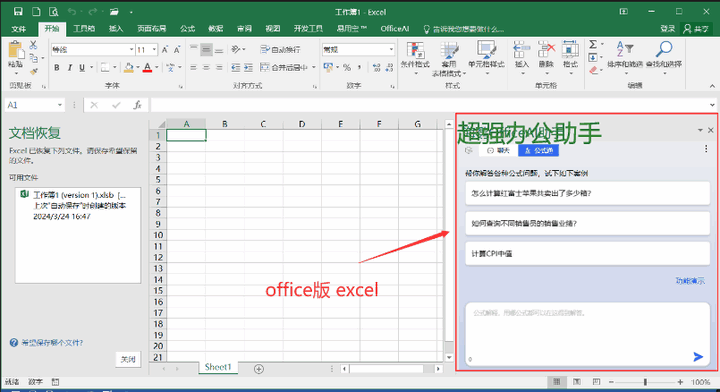
Task: Decrease font size with smaller A icon
Action: pyautogui.click(x=177, y=50)
